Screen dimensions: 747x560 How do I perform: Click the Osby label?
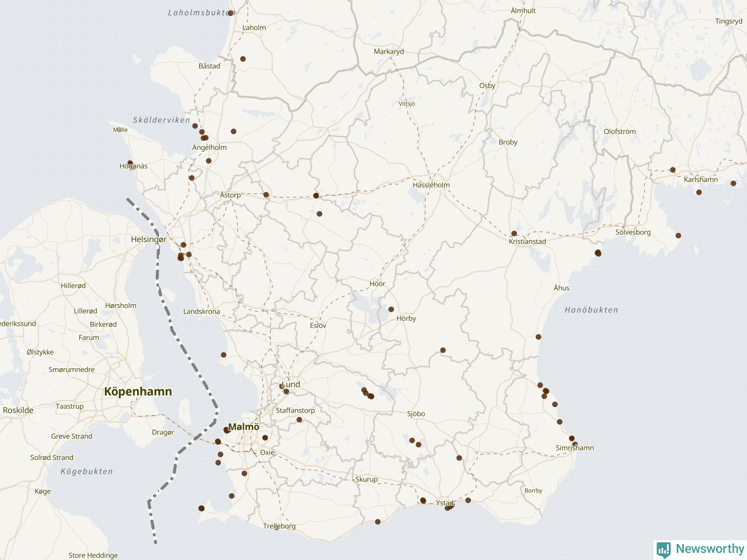(487, 86)
